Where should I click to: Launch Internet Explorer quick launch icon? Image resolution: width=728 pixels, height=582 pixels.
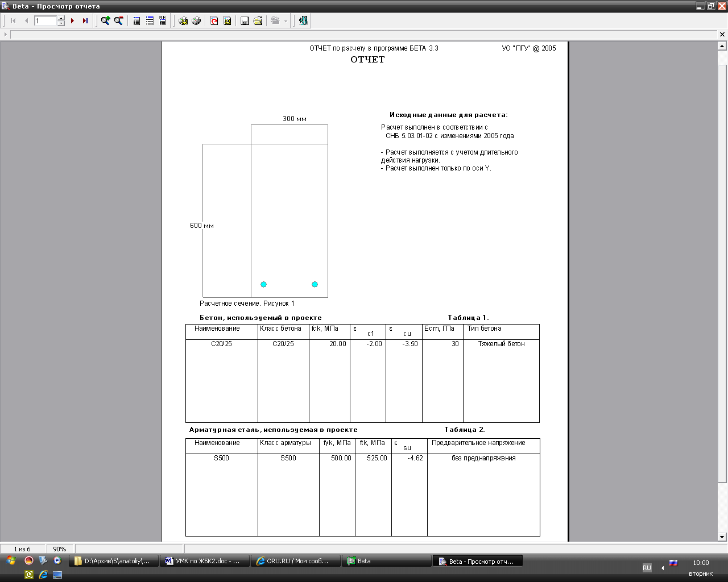coord(43,575)
